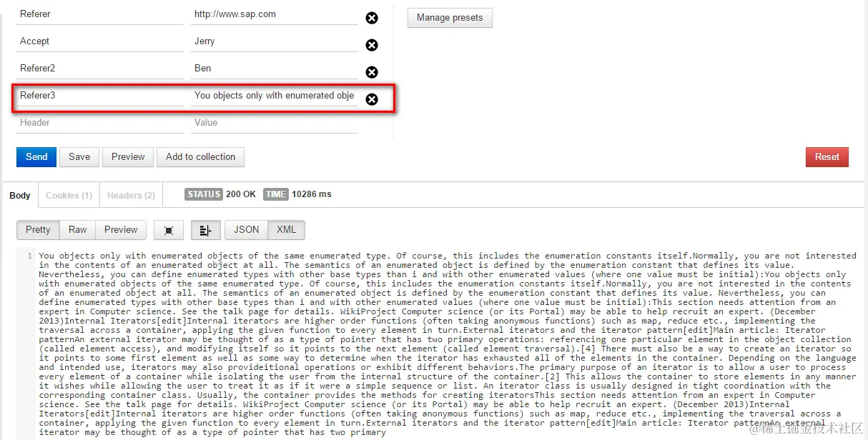Screen dimensions: 868x440
Task: Edit the Jerry value field
Action: 275,41
